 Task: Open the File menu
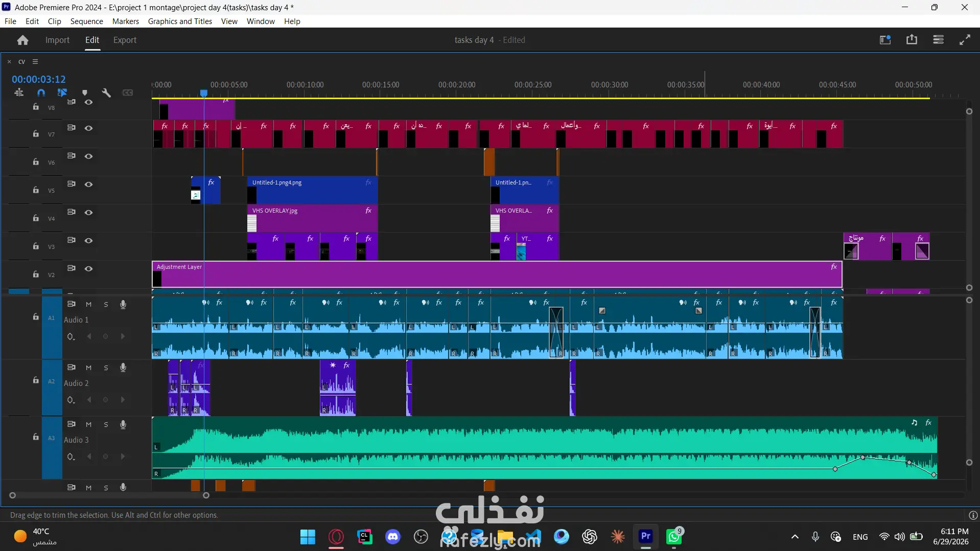point(10,21)
